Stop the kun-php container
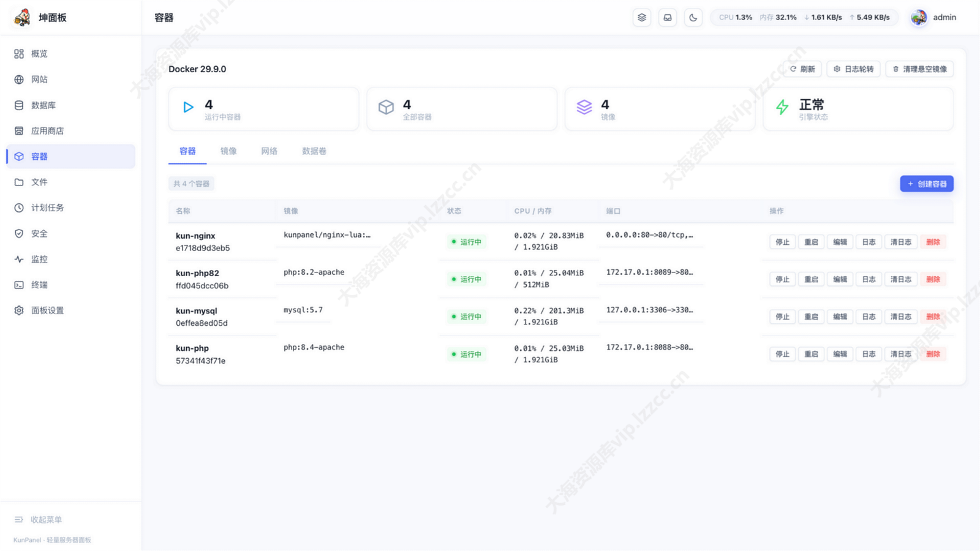The image size is (980, 551). [782, 354]
